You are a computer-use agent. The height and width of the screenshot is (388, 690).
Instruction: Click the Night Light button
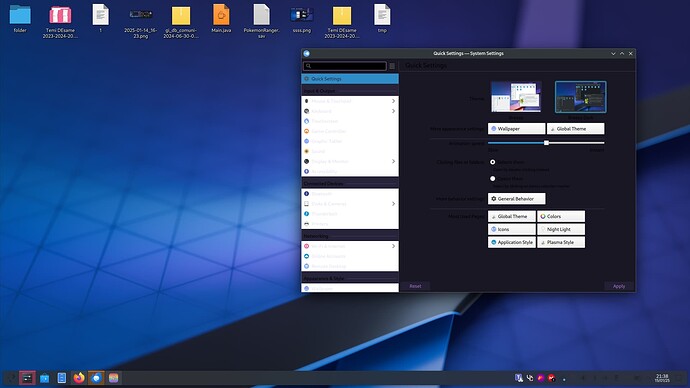point(561,229)
